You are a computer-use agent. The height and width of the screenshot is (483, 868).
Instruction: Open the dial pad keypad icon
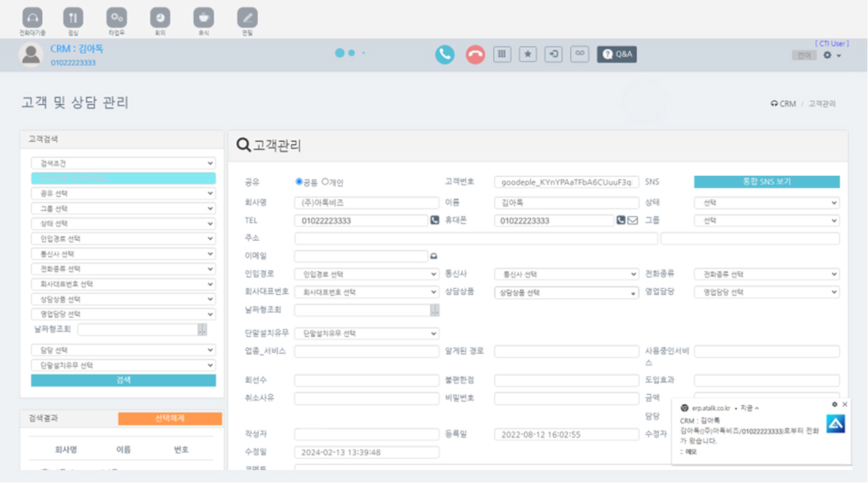(x=502, y=54)
